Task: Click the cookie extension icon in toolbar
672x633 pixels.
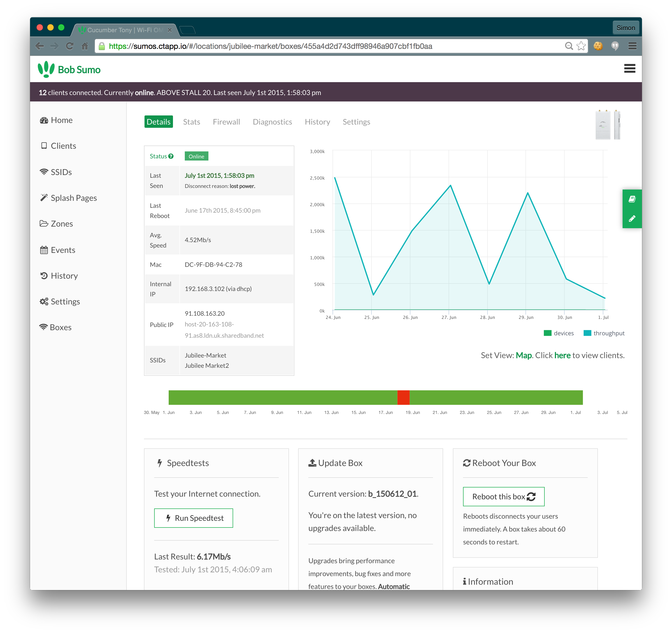Action: tap(598, 46)
